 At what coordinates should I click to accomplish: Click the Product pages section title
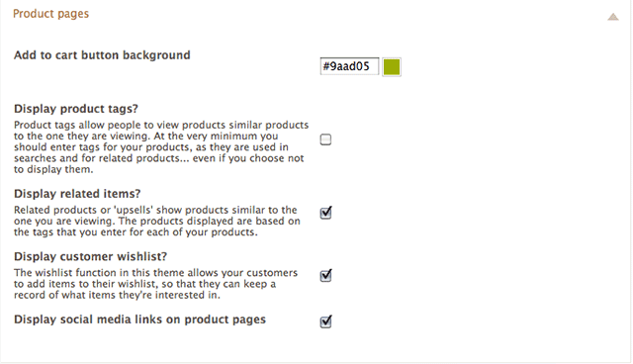coord(50,14)
